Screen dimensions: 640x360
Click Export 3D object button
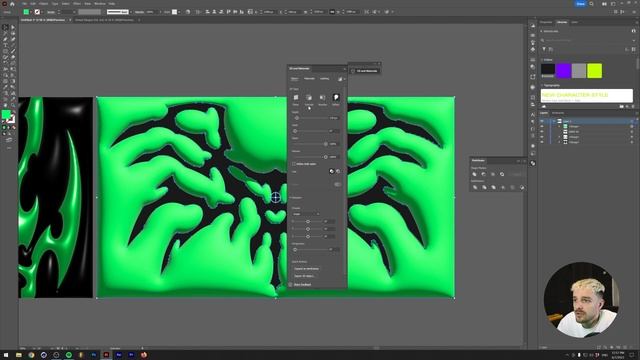point(304,276)
